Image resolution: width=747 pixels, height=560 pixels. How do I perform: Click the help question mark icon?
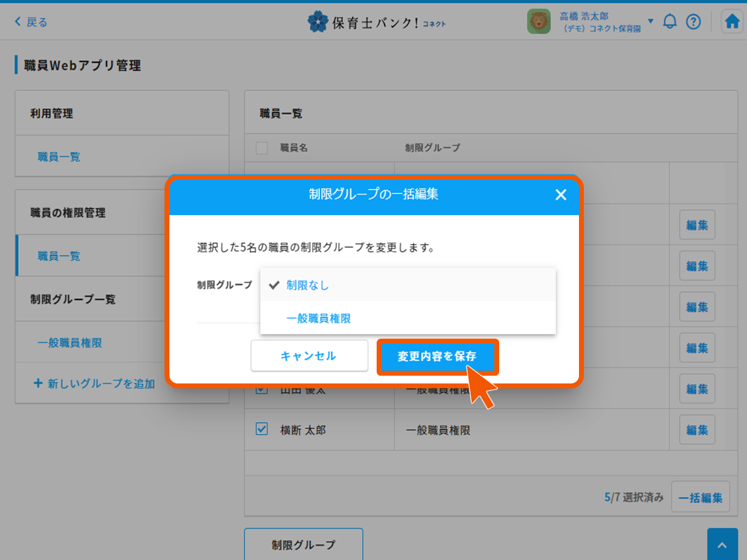click(x=693, y=22)
